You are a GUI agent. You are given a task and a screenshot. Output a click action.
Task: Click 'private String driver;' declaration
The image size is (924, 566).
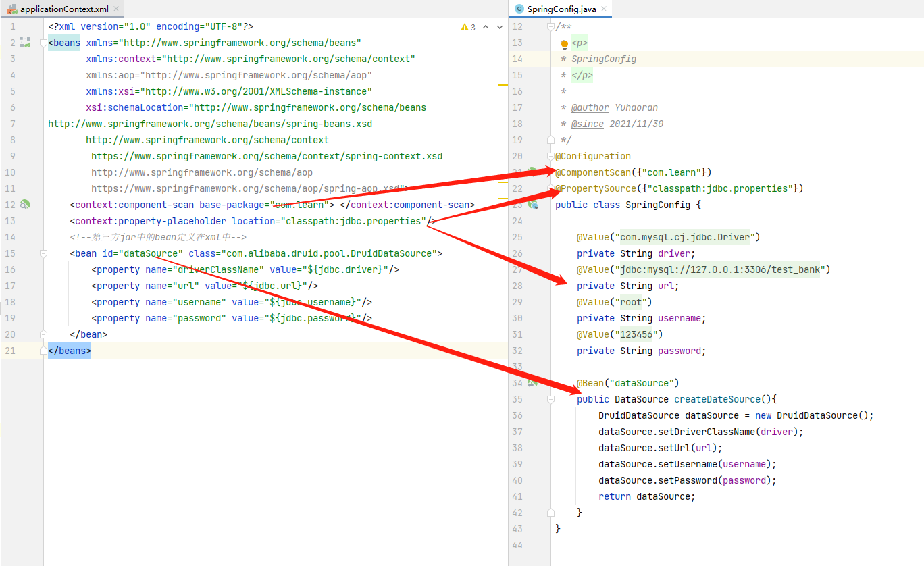click(636, 253)
